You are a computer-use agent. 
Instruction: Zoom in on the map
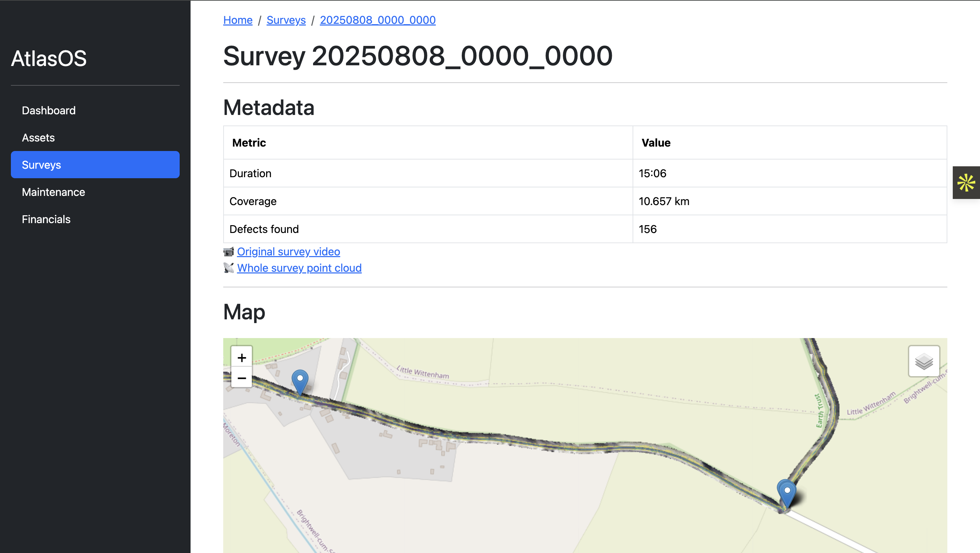(242, 357)
